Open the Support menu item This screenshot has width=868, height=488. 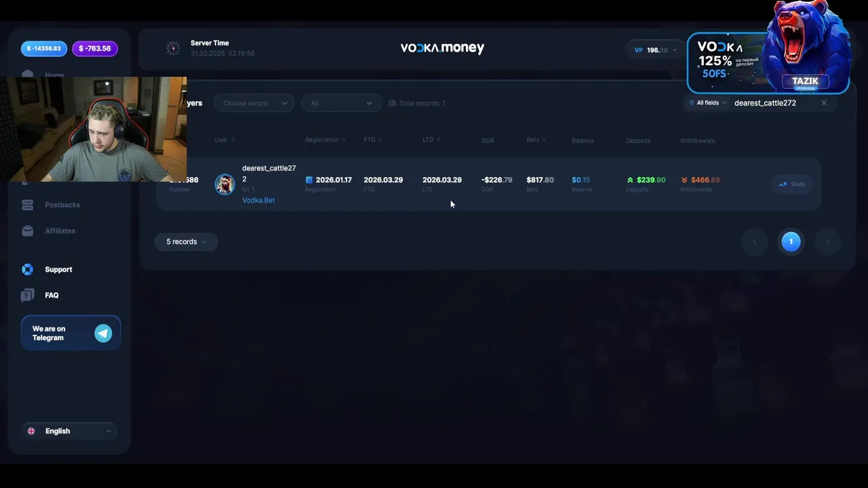coord(58,269)
